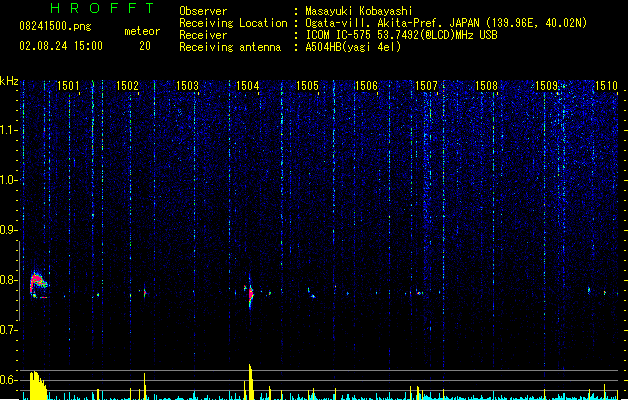The width and height of the screenshot is (629, 400).
Task: Click the 'Receiving antenna' label
Action: (x=230, y=47)
